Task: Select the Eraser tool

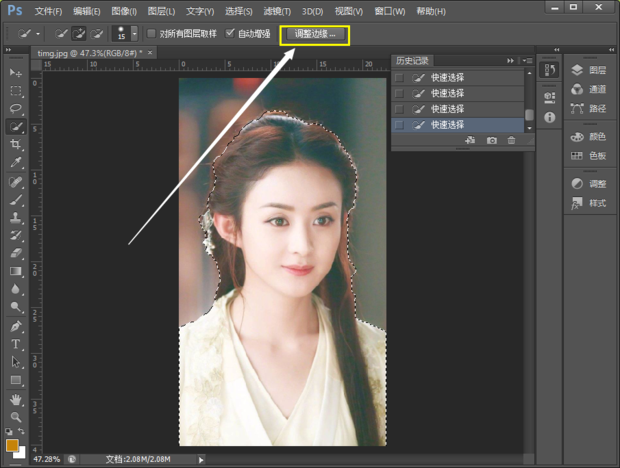Action: pos(16,253)
